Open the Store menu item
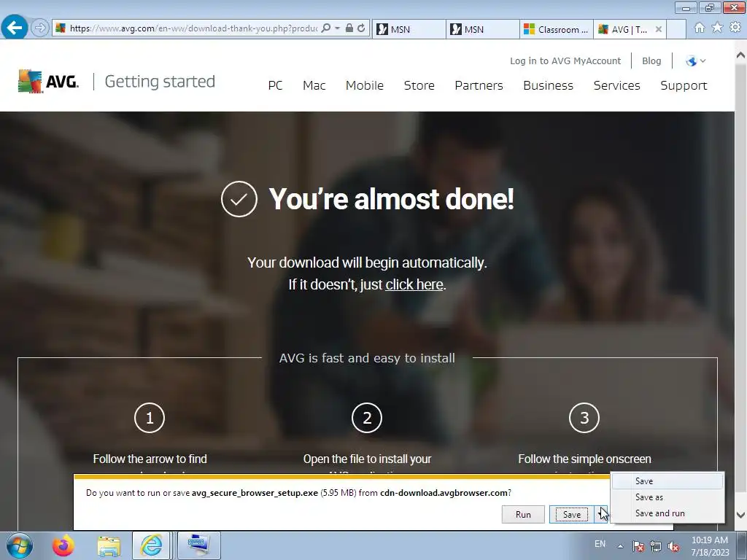 pos(419,85)
